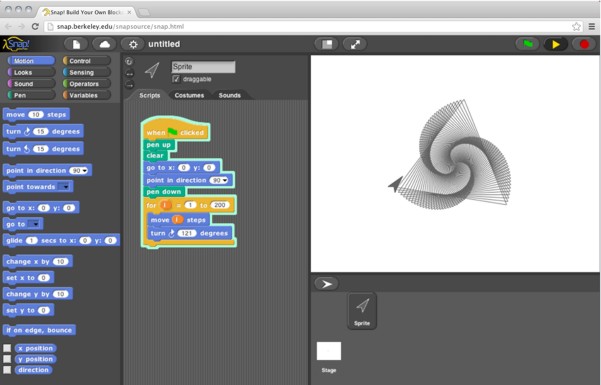Go forward in browser history
601x385 pixels.
pos(21,26)
